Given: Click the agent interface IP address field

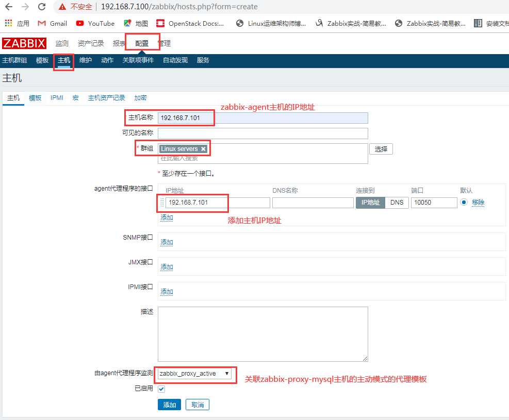Looking at the screenshot, I should tap(218, 203).
